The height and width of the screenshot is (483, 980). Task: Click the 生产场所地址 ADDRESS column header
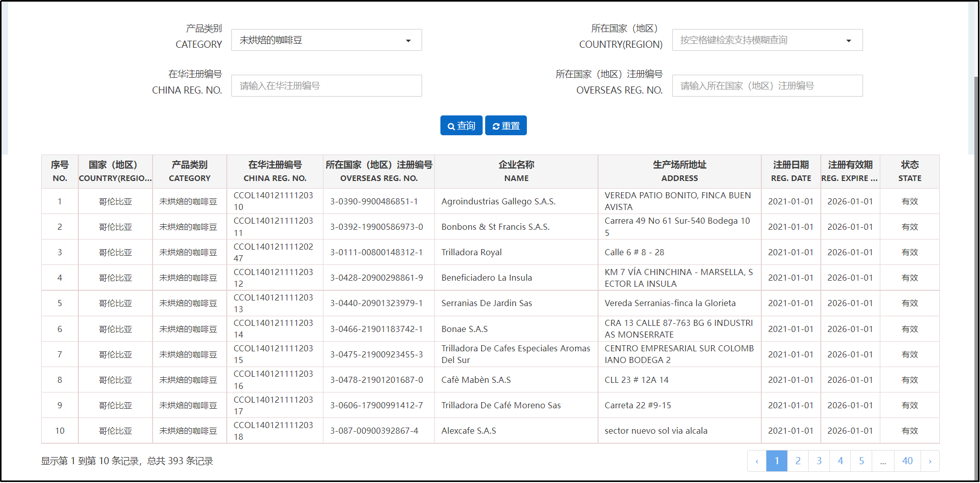pos(679,171)
